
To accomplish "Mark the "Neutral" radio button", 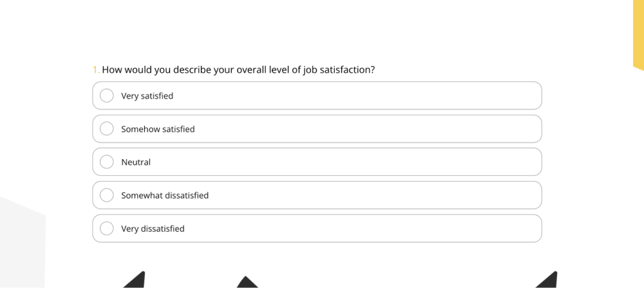I will 107,162.
